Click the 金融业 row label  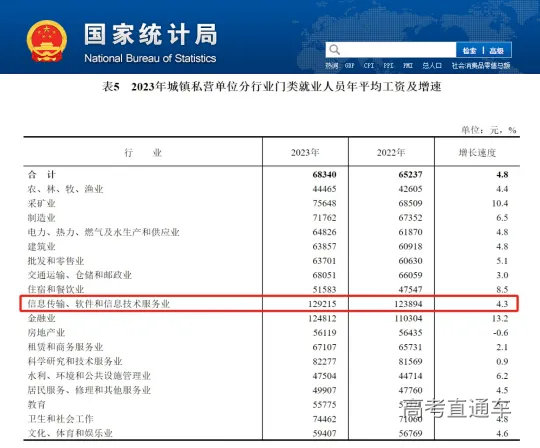pos(42,318)
